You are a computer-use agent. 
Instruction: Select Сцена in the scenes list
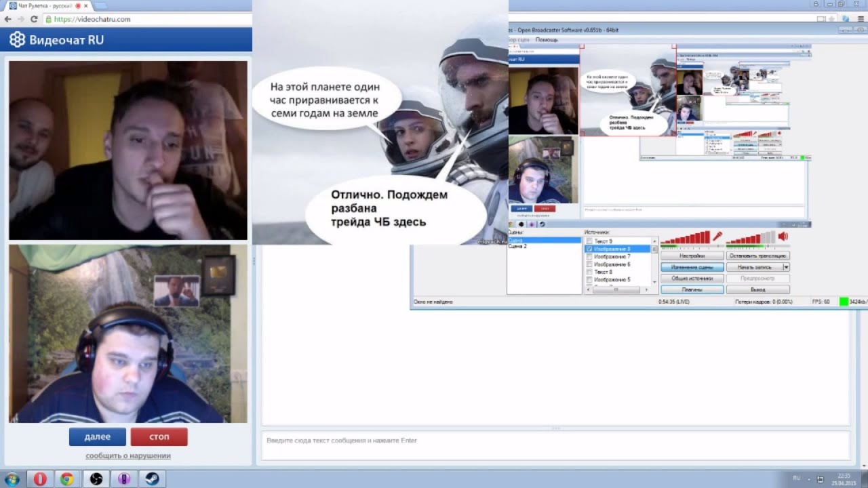[545, 241]
